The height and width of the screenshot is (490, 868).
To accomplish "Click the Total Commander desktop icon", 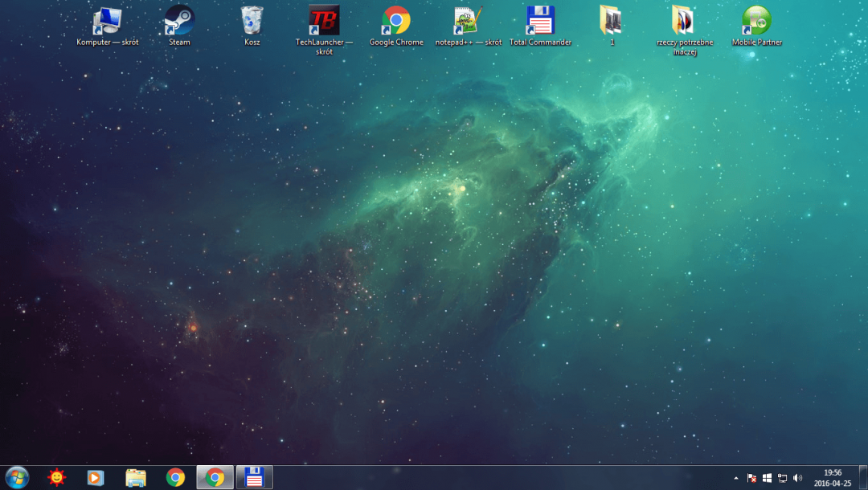I will tap(540, 22).
